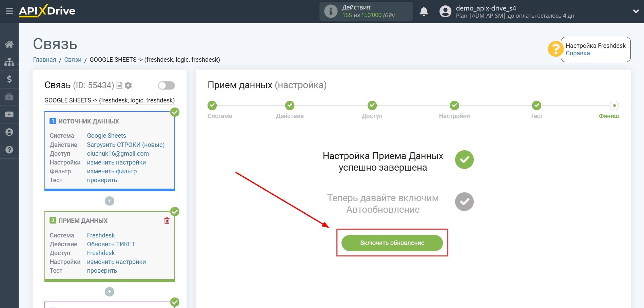Open connection settings gear icon
Viewport: 644px width, 308px height.
click(x=128, y=85)
